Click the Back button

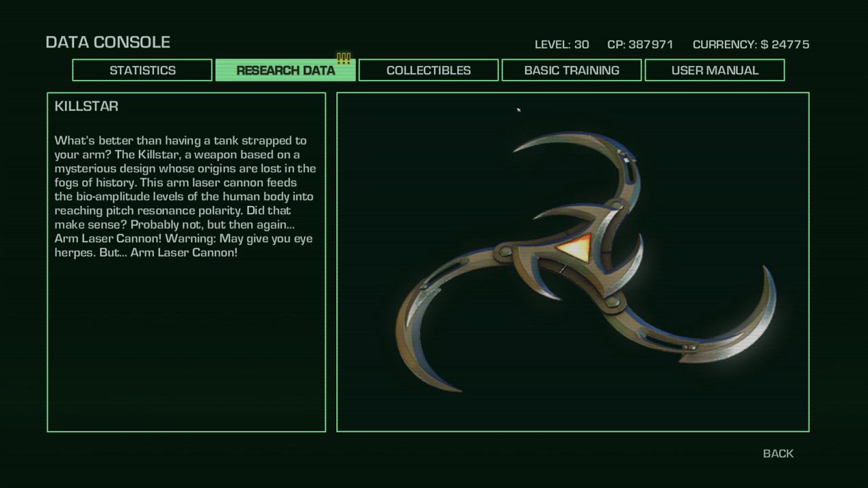coord(778,453)
